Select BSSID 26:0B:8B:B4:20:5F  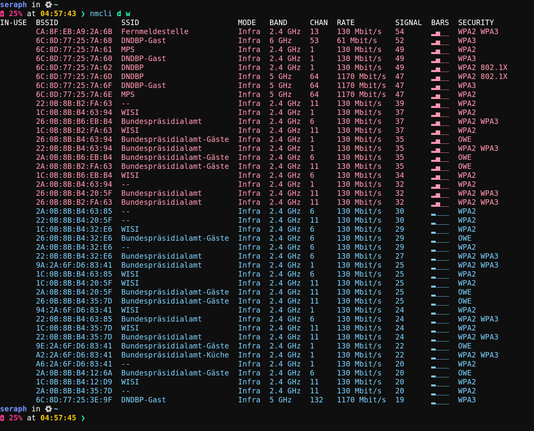click(74, 193)
